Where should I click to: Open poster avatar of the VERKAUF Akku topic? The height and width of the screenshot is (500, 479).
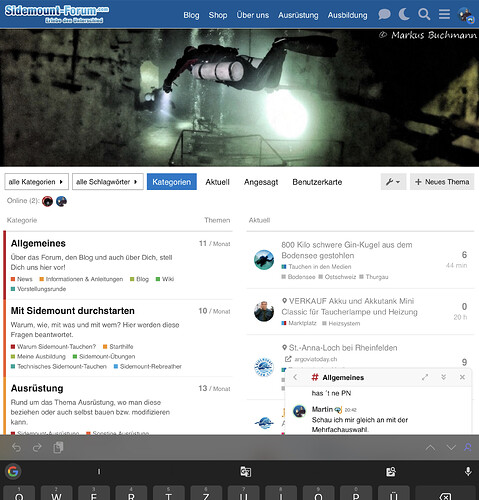tap(264, 311)
